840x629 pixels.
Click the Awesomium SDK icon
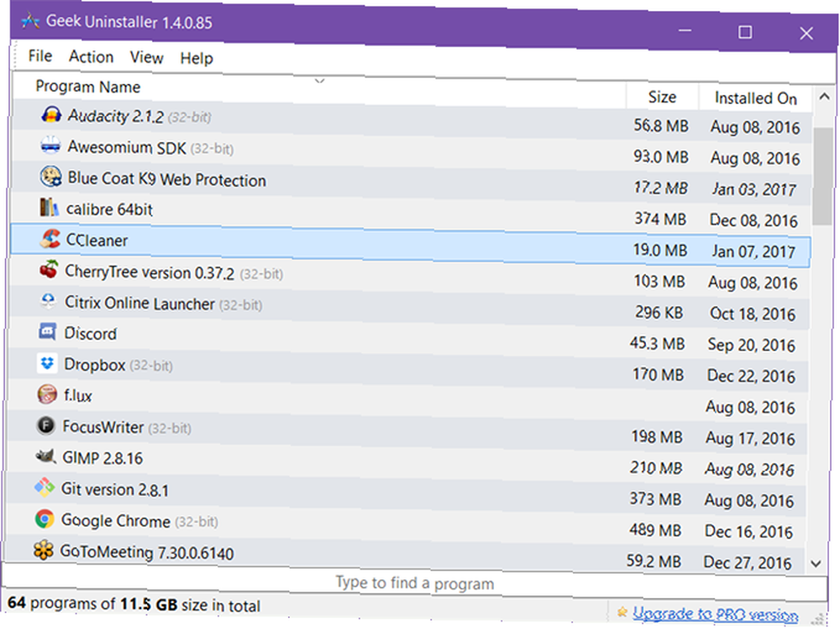pyautogui.click(x=51, y=145)
